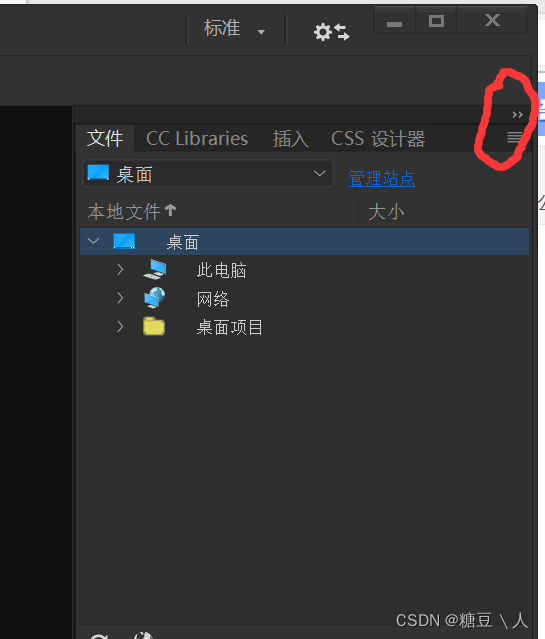Expand the 网络 tree node
The width and height of the screenshot is (545, 639).
[x=120, y=298]
